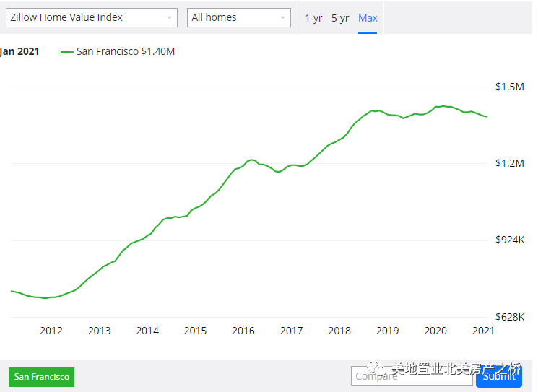The height and width of the screenshot is (392, 538).
Task: Select the $924K y-axis label
Action: coord(509,240)
